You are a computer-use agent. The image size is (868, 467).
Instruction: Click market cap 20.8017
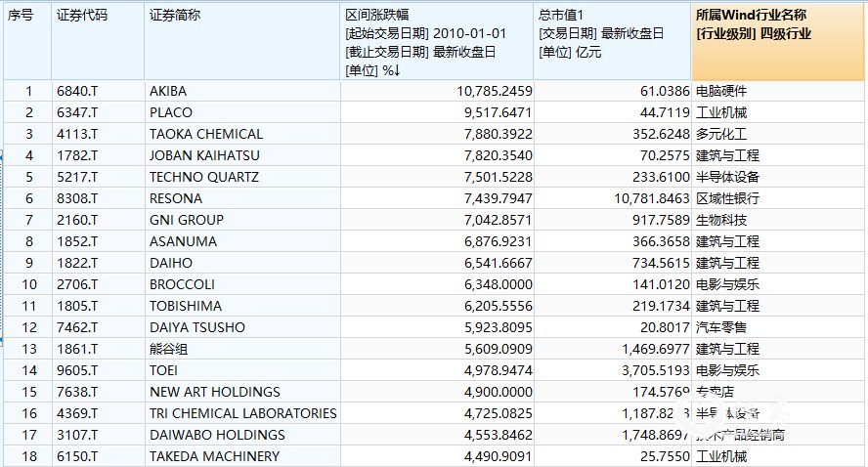(x=665, y=328)
